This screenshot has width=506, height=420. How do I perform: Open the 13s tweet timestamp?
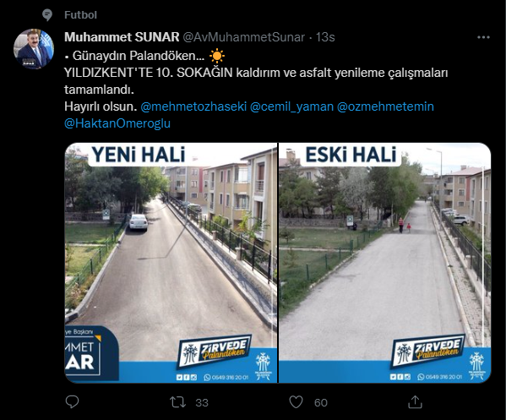point(325,37)
